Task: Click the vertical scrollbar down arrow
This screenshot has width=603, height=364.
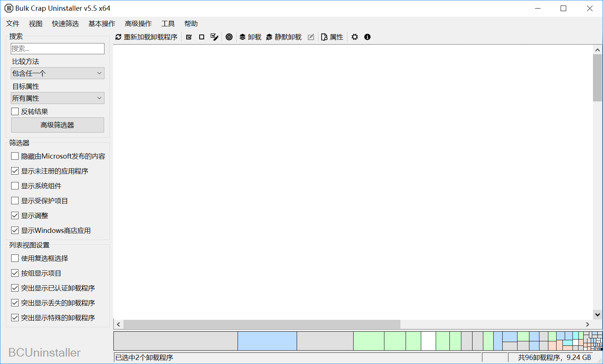Action: point(597,315)
